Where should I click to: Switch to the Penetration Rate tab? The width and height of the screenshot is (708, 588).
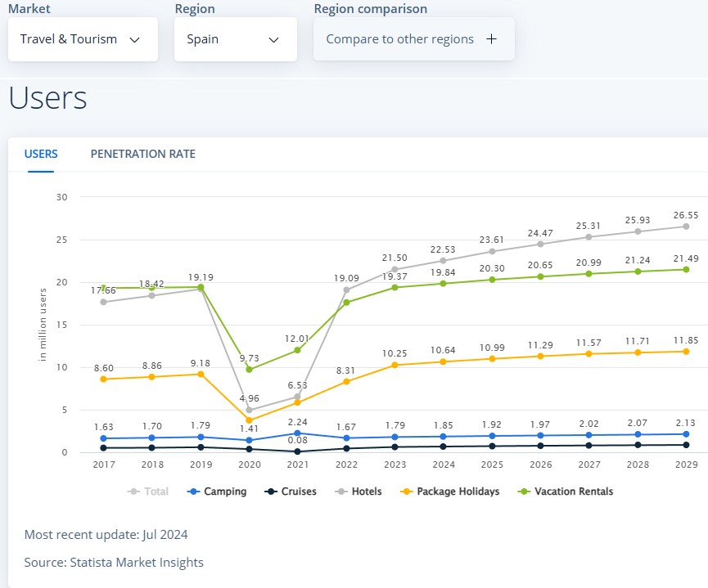pos(142,154)
